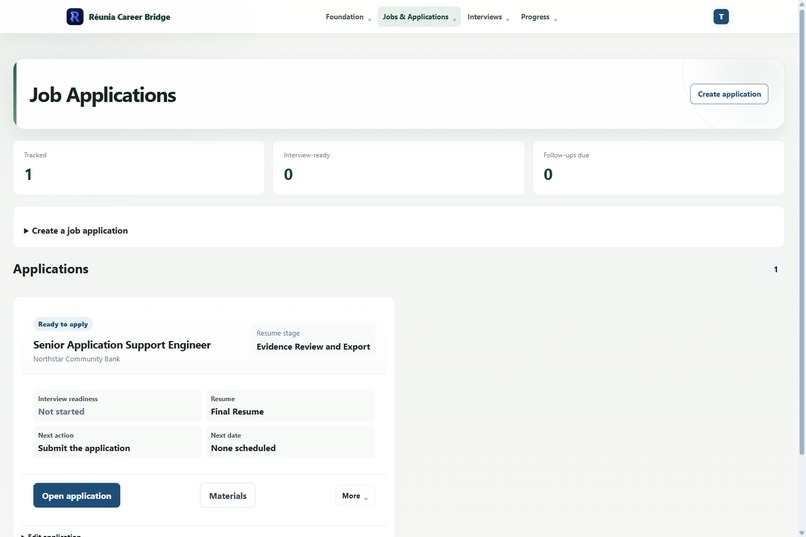
Task: Click the Réunia Career Bridge title link
Action: (x=129, y=17)
